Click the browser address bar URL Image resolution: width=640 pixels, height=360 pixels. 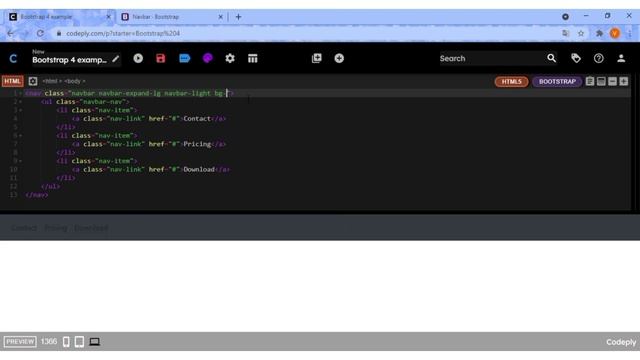coord(123,33)
